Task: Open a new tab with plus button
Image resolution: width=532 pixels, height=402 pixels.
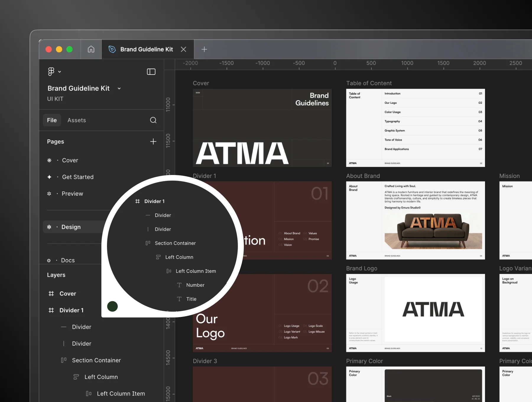Action: click(x=204, y=49)
